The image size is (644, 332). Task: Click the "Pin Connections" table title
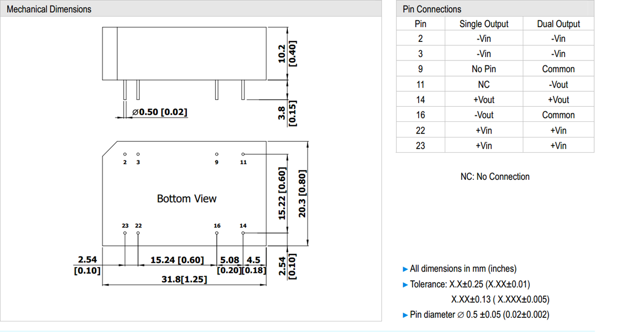432,9
